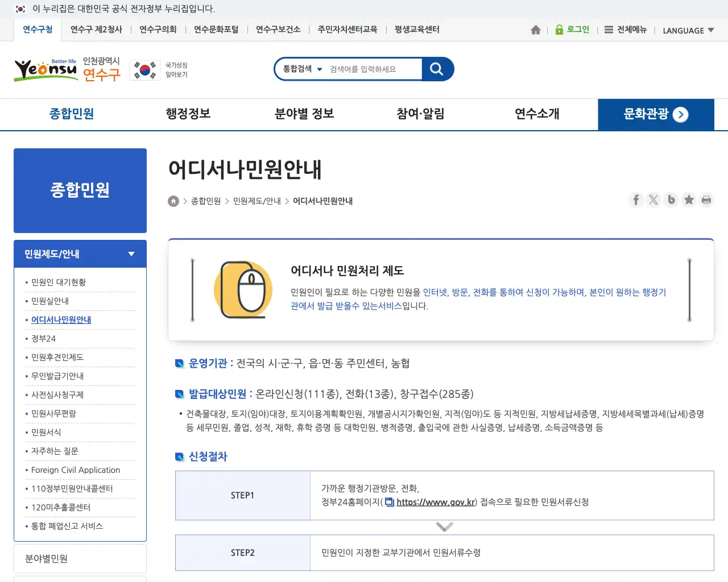Screen dimensions: 728x582
Task: Click the 로그인 login link
Action: pyautogui.click(x=572, y=30)
